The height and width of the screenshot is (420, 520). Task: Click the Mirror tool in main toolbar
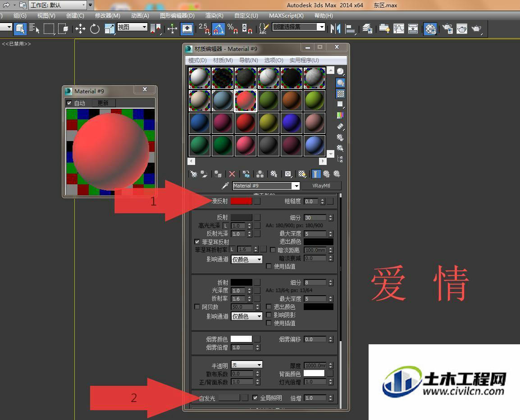click(335, 29)
